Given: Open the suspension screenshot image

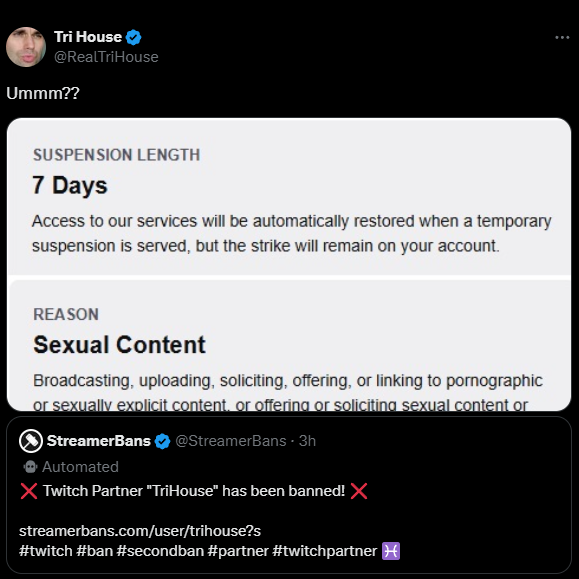Looking at the screenshot, I should click(289, 264).
